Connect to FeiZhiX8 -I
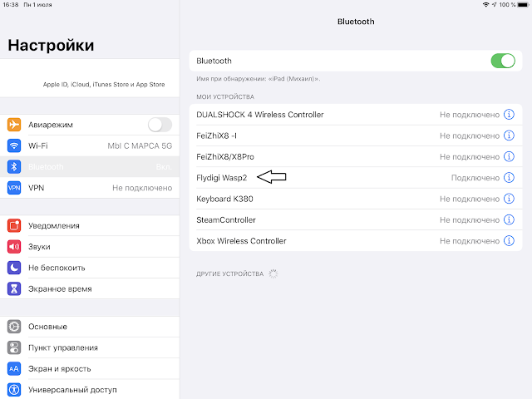 356,135
